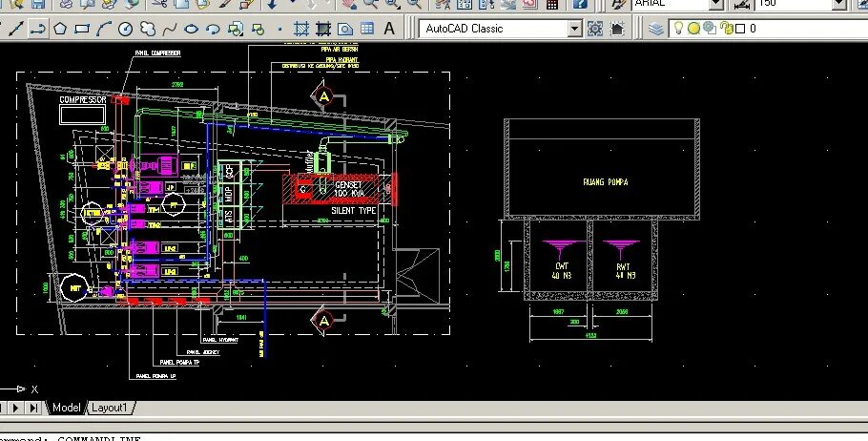868x441 pixels.
Task: Open the 150 dimension style dropdown
Action: click(801, 4)
